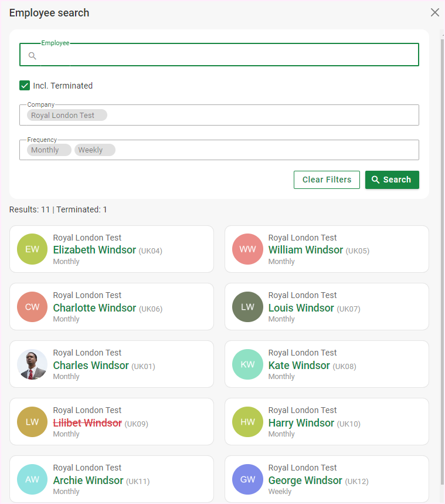The width and height of the screenshot is (445, 504).
Task: Click the EW avatar for Elizabeth Windsor
Action: point(32,249)
